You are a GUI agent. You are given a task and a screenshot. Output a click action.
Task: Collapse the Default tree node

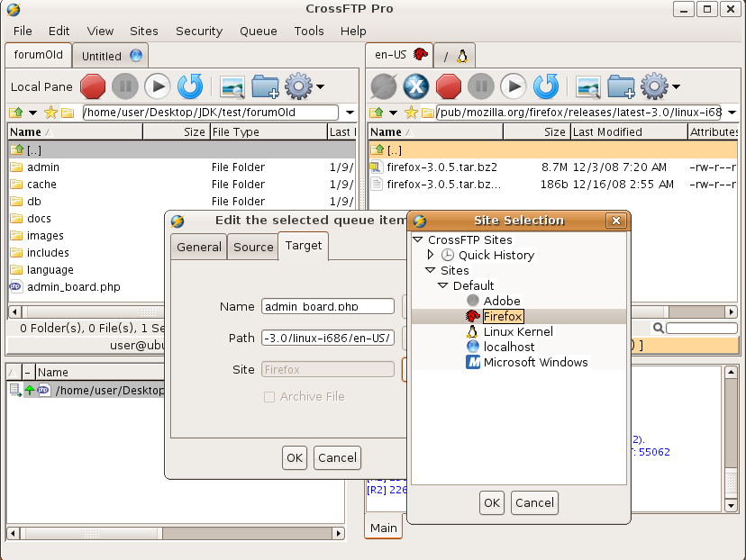click(x=442, y=285)
